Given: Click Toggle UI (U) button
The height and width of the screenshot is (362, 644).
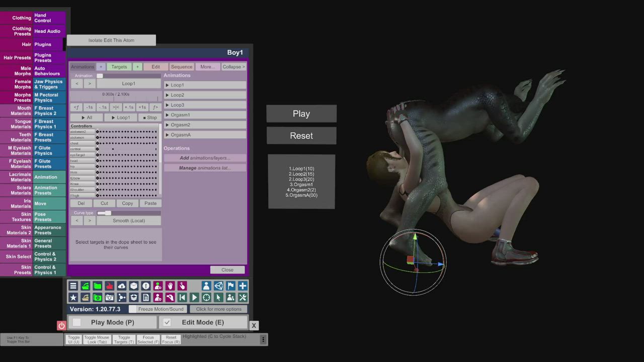Looking at the screenshot, I should [74, 340].
